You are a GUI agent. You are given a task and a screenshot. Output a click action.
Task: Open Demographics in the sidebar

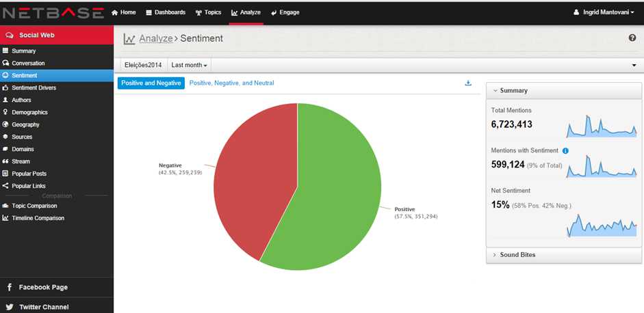pos(29,112)
